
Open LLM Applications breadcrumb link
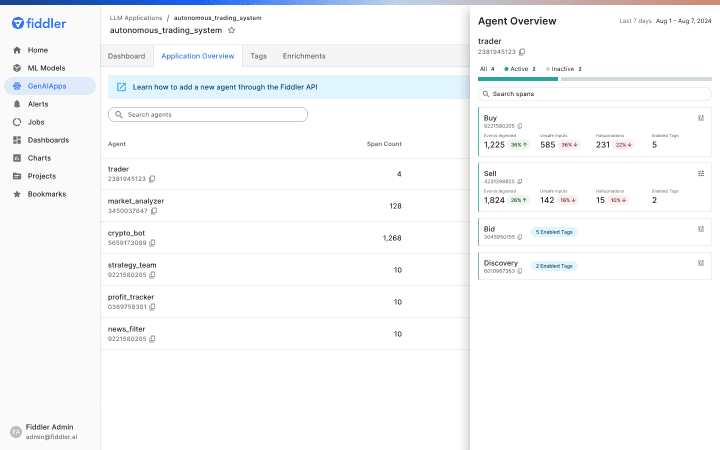pyautogui.click(x=136, y=18)
